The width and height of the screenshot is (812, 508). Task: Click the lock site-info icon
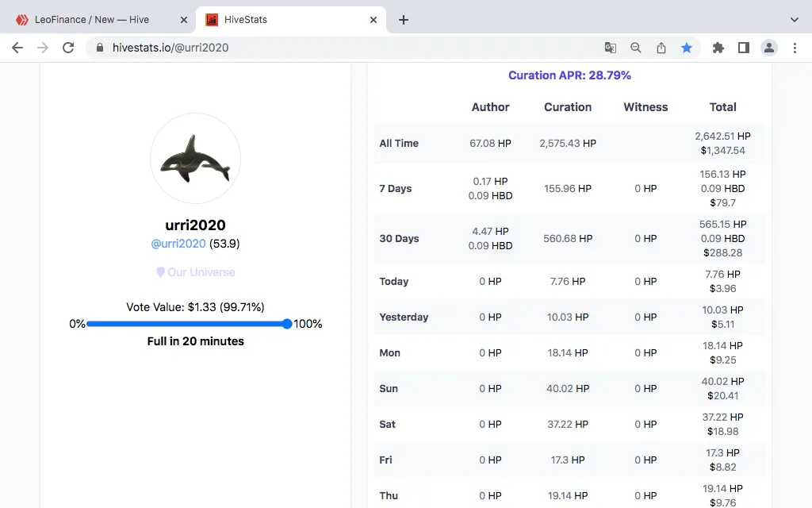click(100, 48)
